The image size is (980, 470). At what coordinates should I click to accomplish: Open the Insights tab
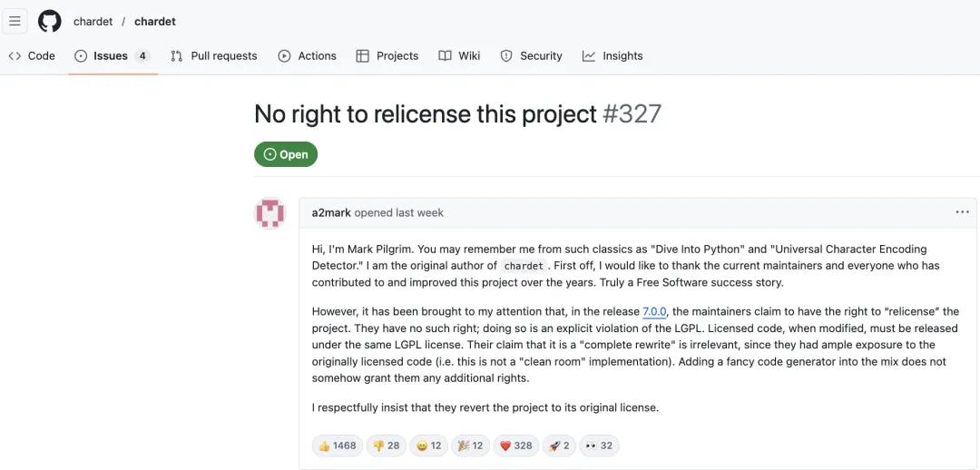tap(612, 55)
